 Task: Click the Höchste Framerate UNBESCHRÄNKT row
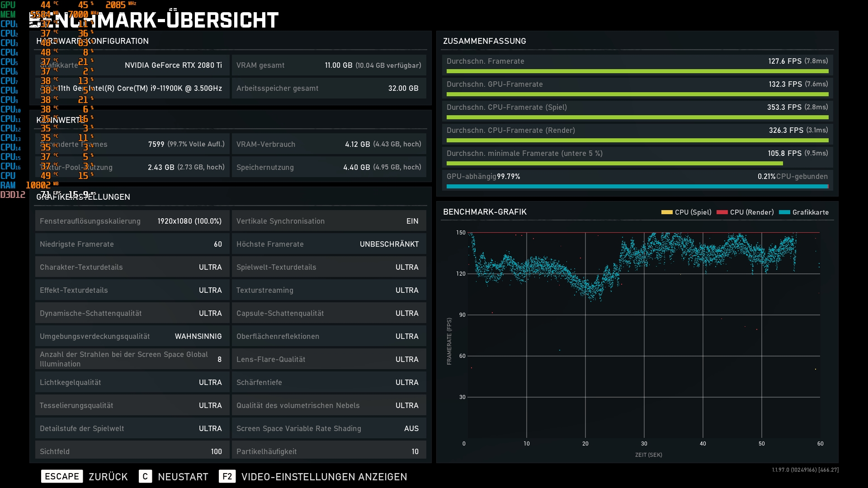(329, 244)
